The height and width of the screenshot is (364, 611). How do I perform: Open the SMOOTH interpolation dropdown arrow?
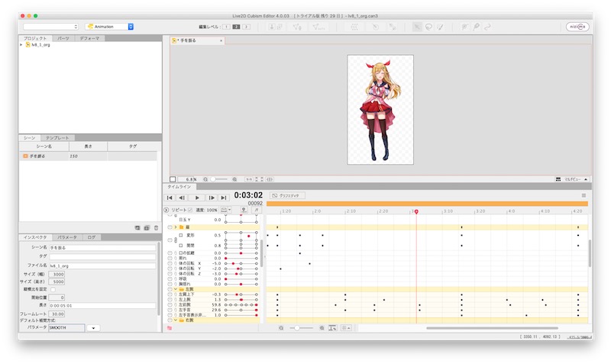click(x=93, y=328)
